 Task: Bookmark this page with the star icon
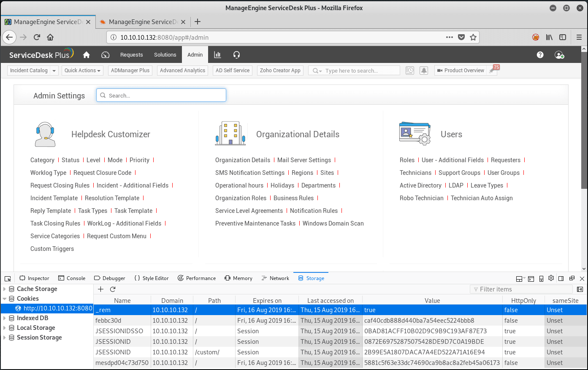point(473,37)
